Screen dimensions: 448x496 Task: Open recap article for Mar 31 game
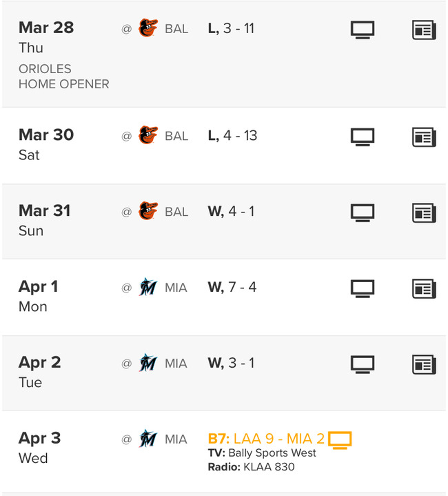(424, 212)
